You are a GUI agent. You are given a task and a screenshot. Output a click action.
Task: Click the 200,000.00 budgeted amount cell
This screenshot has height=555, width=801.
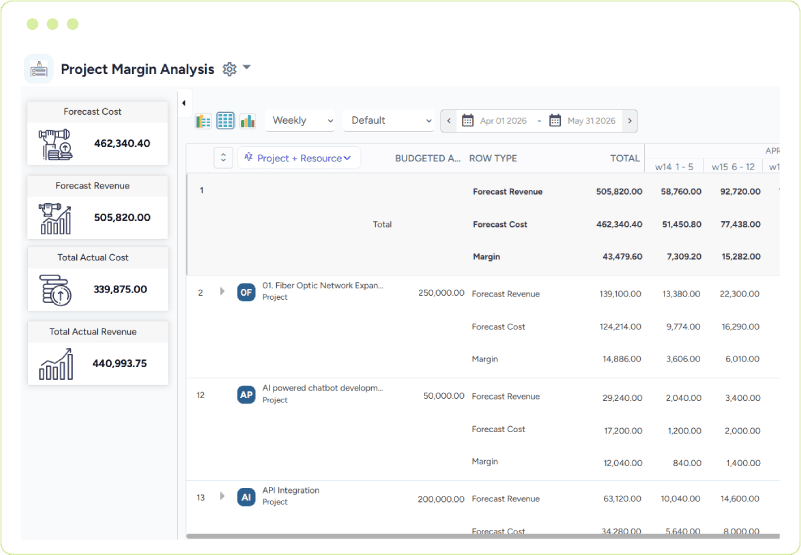click(441, 499)
